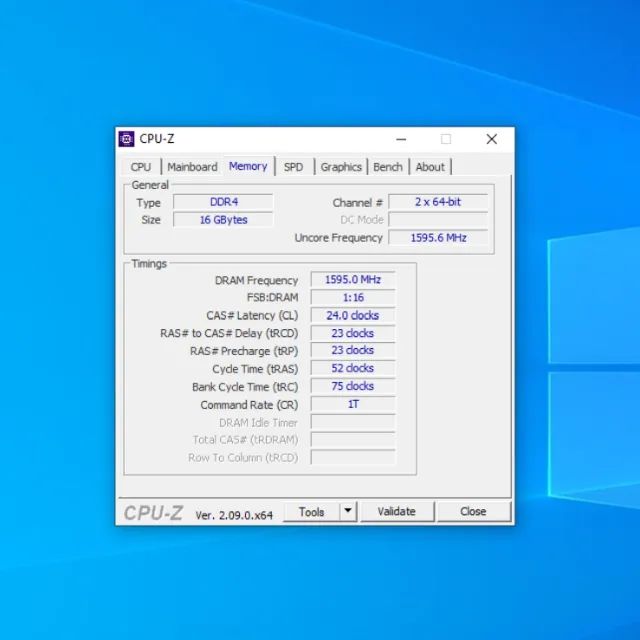Click the CPU-Z window title text
Image resolution: width=640 pixels, height=640 pixels.
click(x=157, y=139)
